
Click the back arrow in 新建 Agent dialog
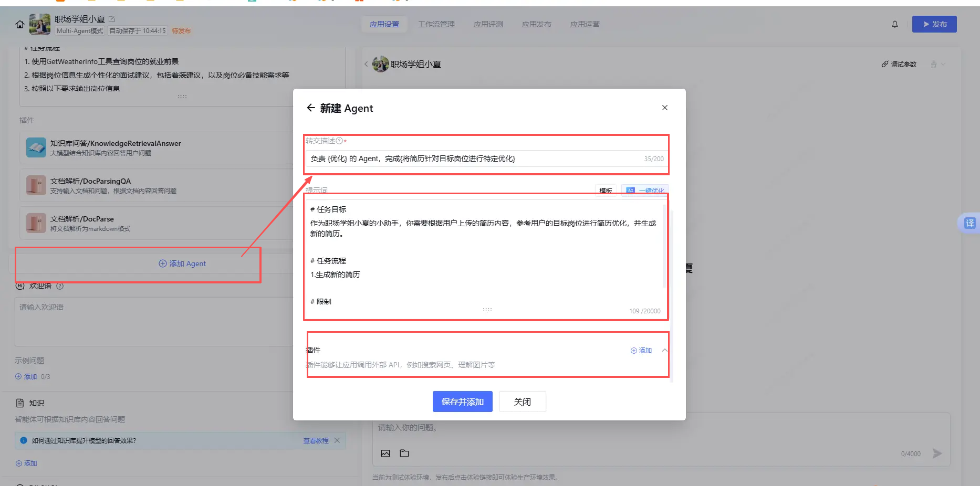click(x=311, y=108)
